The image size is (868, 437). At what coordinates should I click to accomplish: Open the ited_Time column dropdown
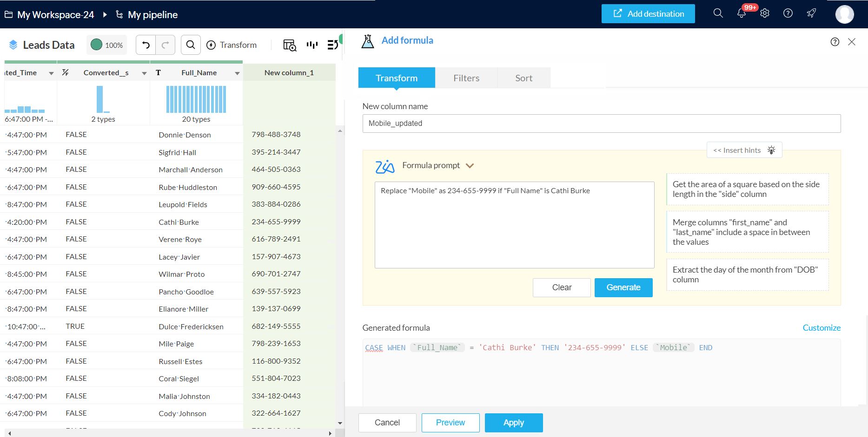(51, 73)
